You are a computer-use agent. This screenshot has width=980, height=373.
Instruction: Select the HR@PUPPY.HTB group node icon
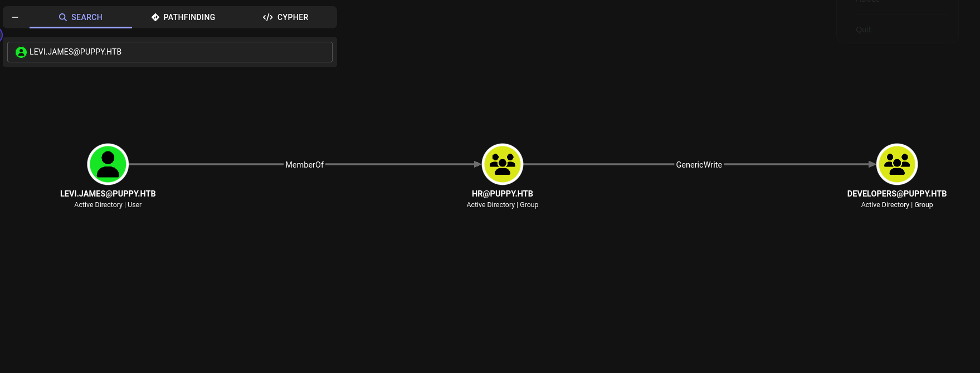coord(503,164)
